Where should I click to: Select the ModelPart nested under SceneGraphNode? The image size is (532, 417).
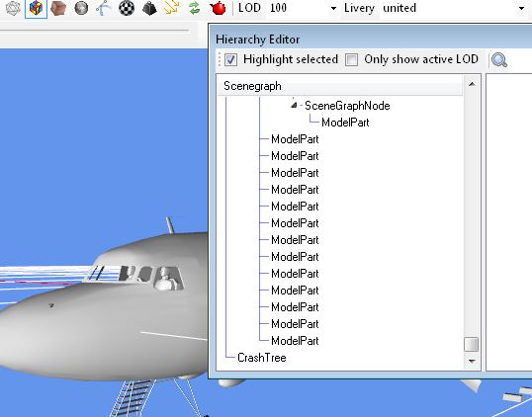click(345, 123)
